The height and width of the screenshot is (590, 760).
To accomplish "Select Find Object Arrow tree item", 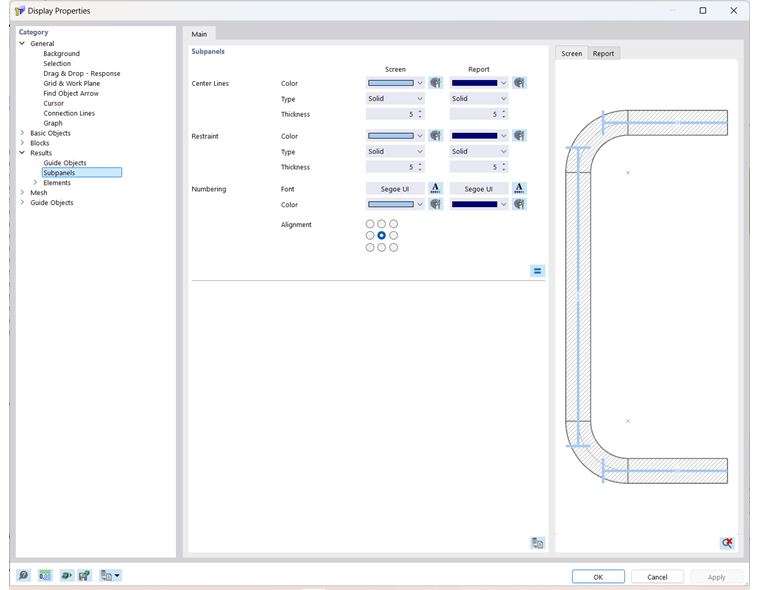I will click(x=71, y=93).
